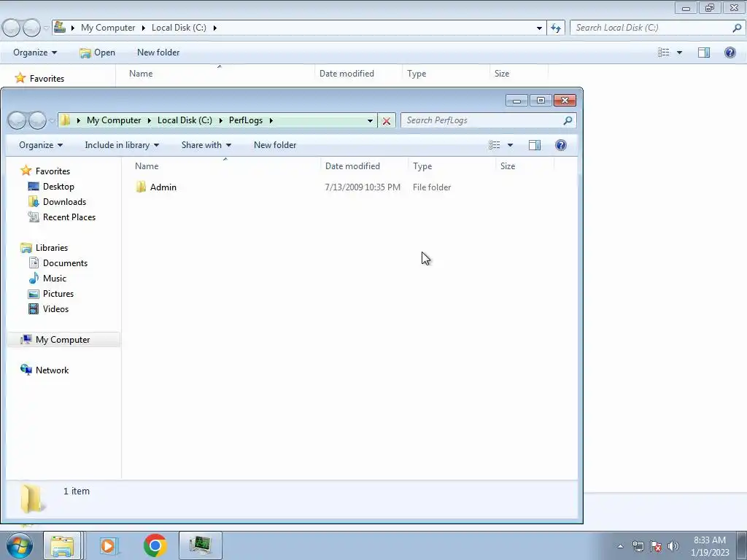Open Windows Media Player from the taskbar
The width and height of the screenshot is (747, 560).
108,545
